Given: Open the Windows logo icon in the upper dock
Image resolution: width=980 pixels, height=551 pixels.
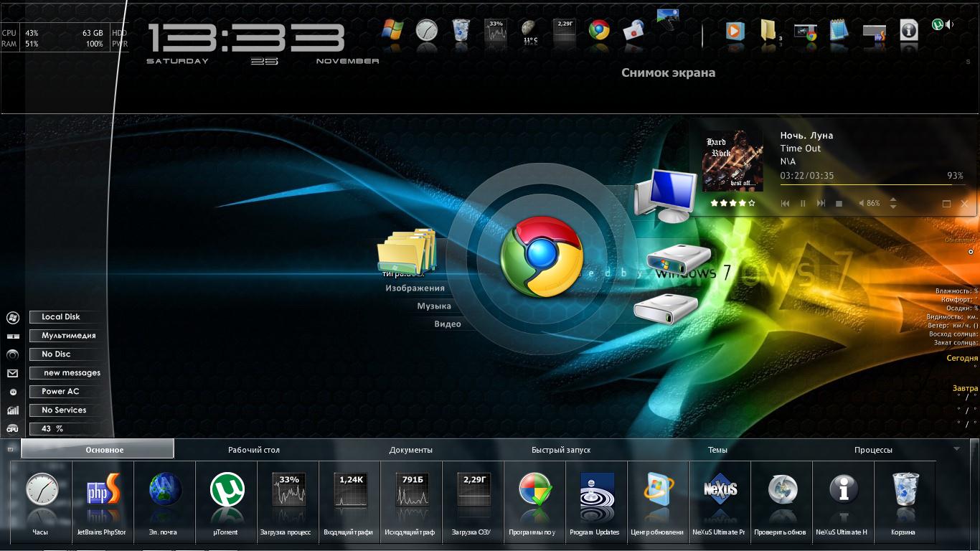Looking at the screenshot, I should coord(392,30).
